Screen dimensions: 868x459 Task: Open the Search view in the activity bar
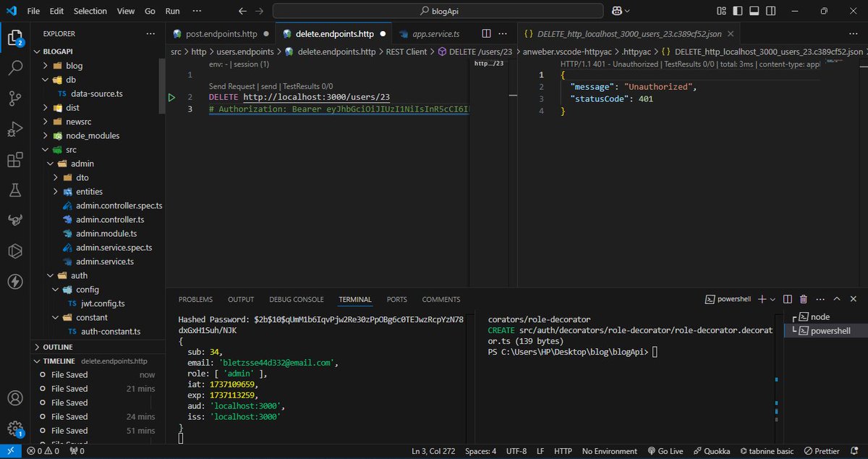tap(14, 69)
